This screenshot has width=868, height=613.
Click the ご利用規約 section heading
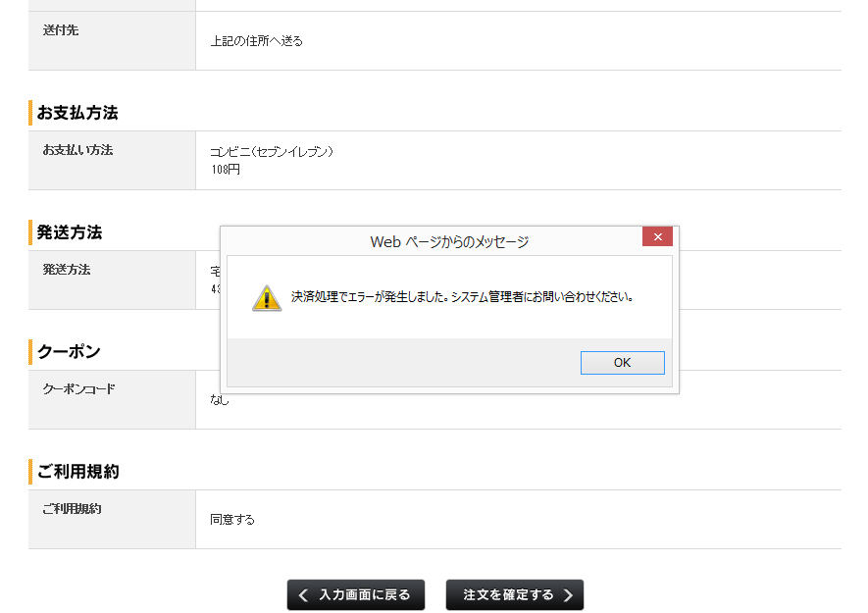(x=77, y=472)
